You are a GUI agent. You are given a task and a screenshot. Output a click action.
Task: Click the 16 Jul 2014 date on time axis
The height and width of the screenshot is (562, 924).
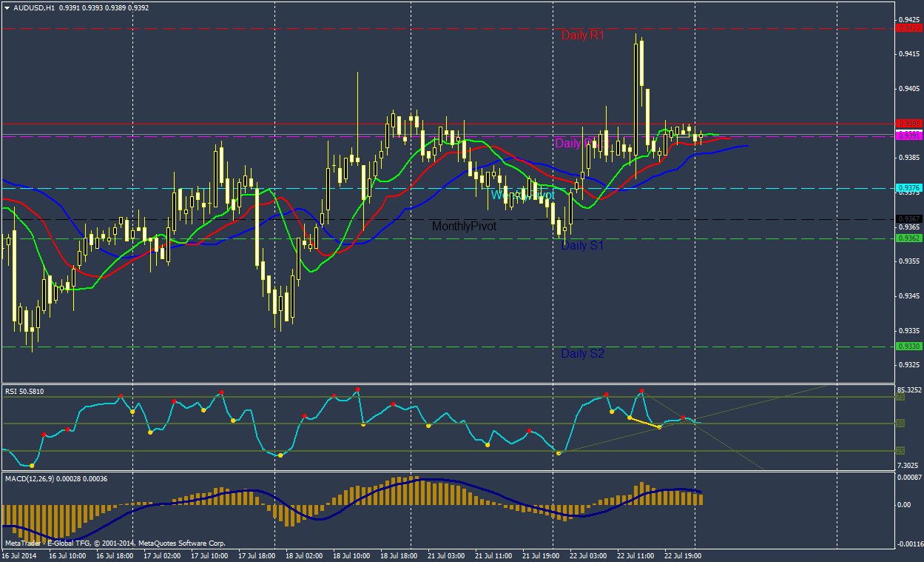[x=19, y=555]
